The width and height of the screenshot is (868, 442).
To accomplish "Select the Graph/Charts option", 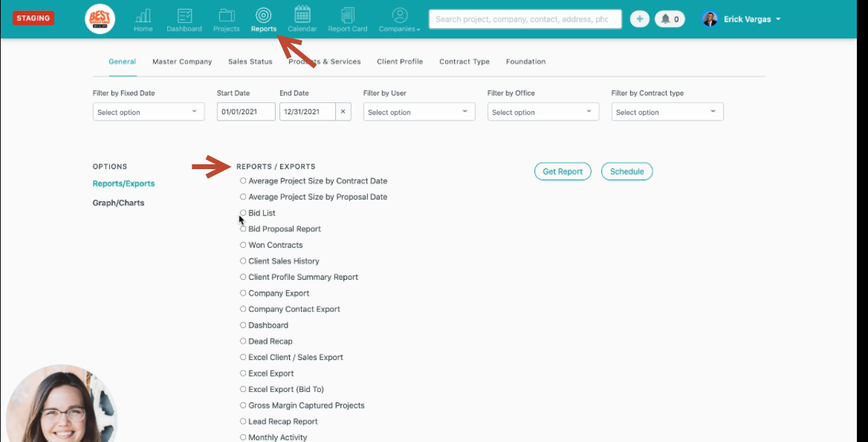I will [x=118, y=203].
